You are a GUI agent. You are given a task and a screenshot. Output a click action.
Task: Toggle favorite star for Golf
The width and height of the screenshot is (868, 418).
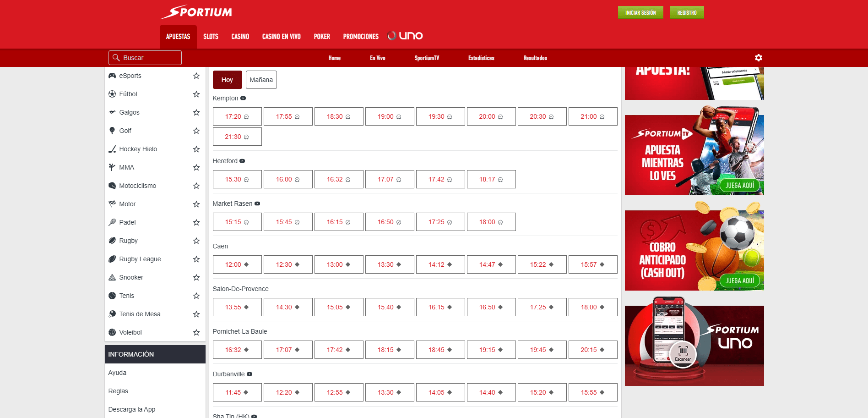click(x=196, y=131)
